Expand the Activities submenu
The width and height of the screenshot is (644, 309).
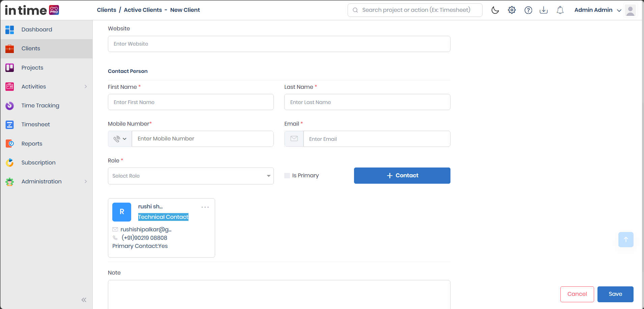click(86, 86)
